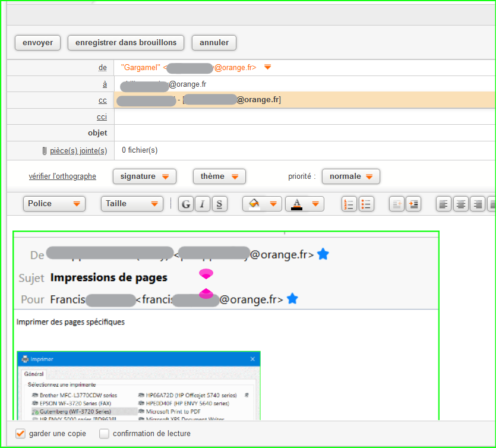
Task: Open the Police font dropdown
Action: click(x=54, y=203)
